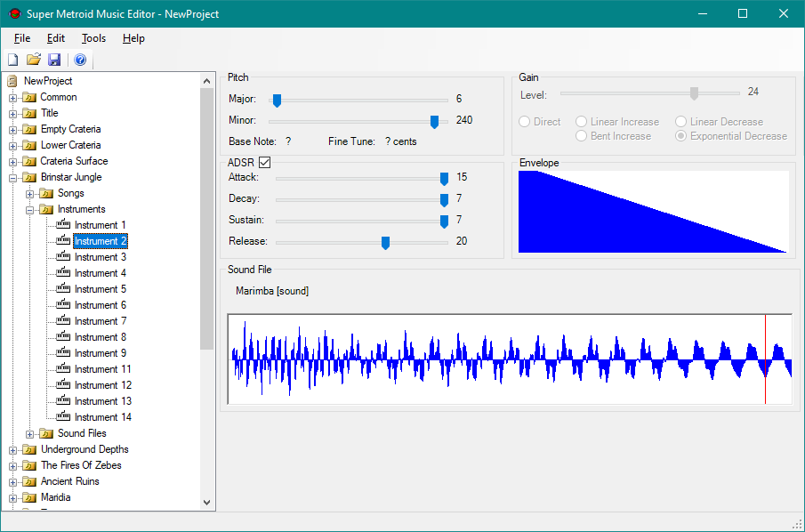This screenshot has height=532, width=805.
Task: Click the red loop marker in waveform
Action: (x=765, y=359)
